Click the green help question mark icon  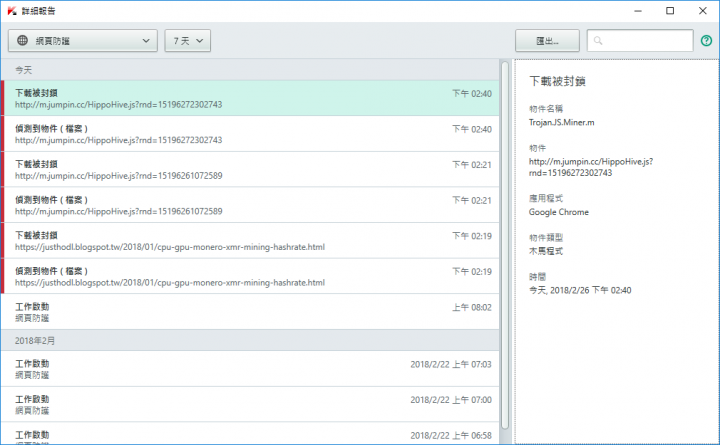click(x=706, y=41)
